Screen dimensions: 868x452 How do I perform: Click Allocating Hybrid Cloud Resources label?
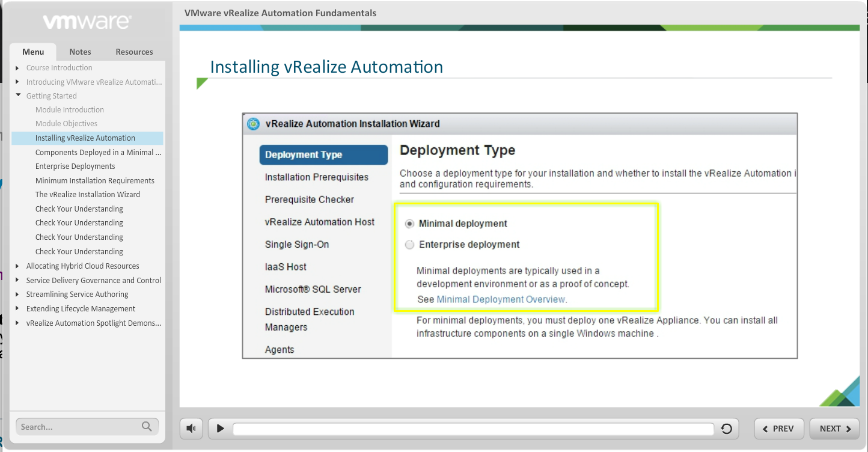[83, 266]
